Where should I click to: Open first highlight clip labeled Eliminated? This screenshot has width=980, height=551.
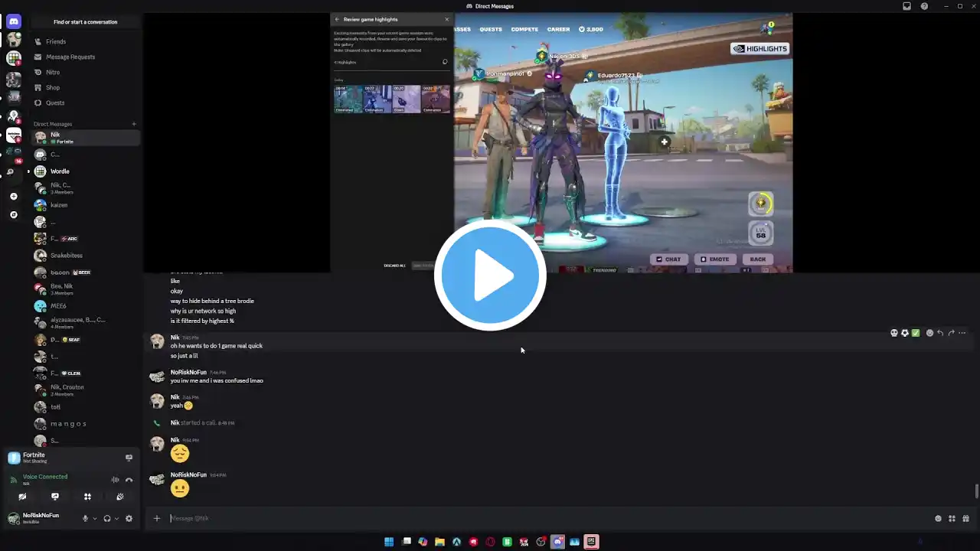tap(348, 99)
